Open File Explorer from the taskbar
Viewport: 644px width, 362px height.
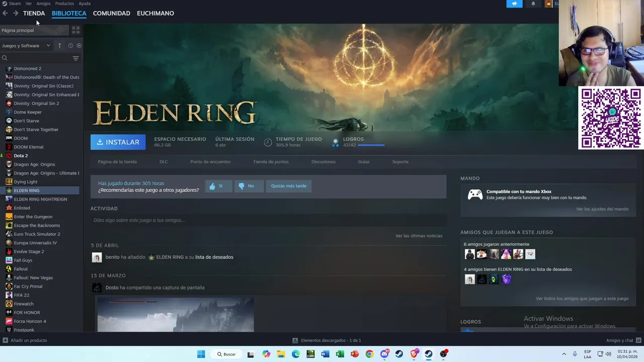(281, 354)
